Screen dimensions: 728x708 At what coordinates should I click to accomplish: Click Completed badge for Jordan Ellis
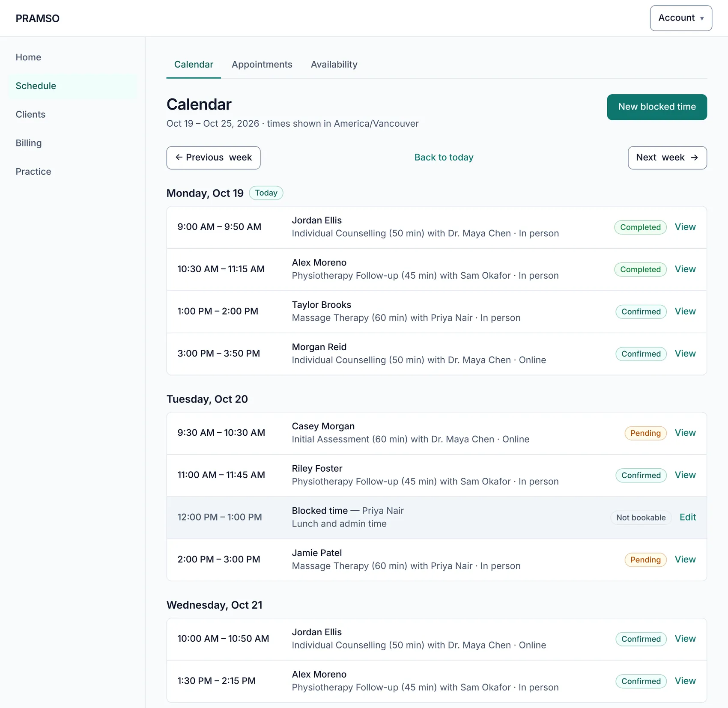tap(640, 227)
